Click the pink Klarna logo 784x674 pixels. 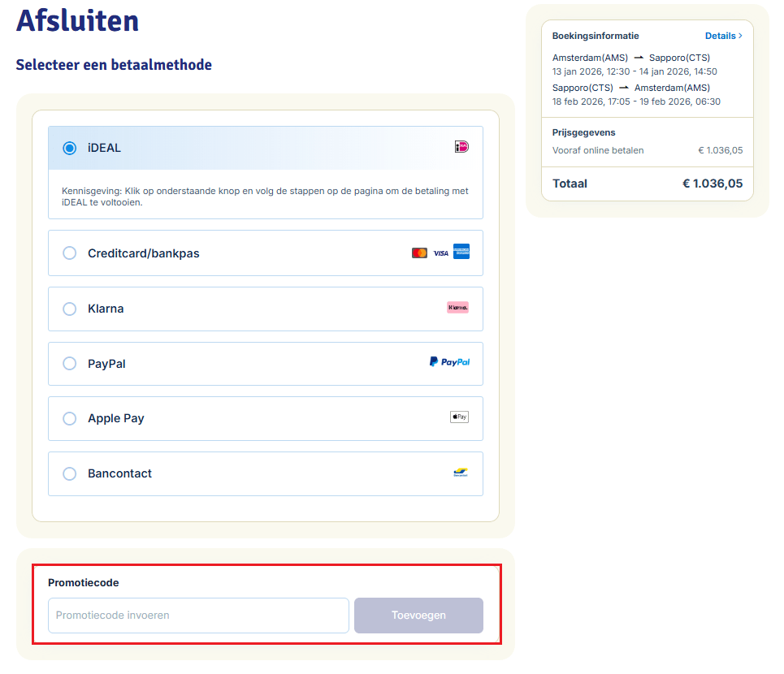(457, 307)
